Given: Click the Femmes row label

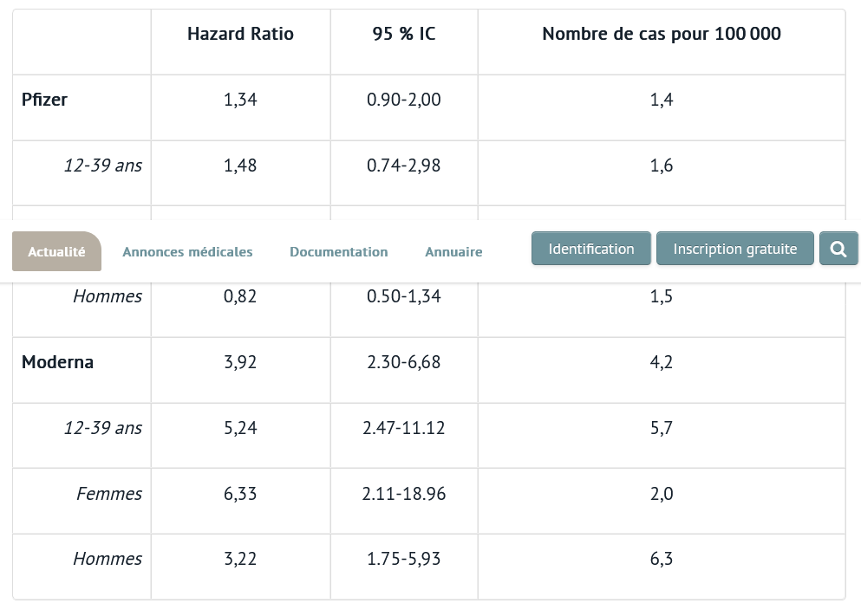Looking at the screenshot, I should (x=108, y=494).
